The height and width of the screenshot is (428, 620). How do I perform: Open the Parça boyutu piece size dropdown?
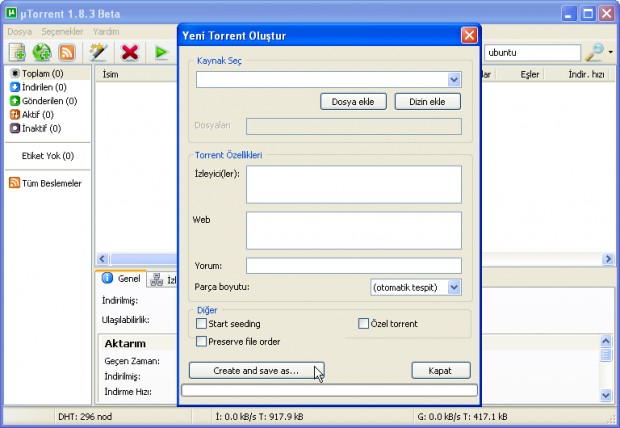coord(454,287)
